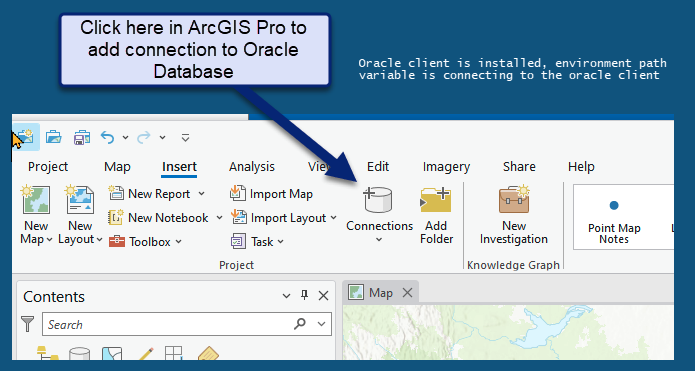The image size is (695, 371).
Task: Click the Connections database icon
Action: click(x=378, y=199)
